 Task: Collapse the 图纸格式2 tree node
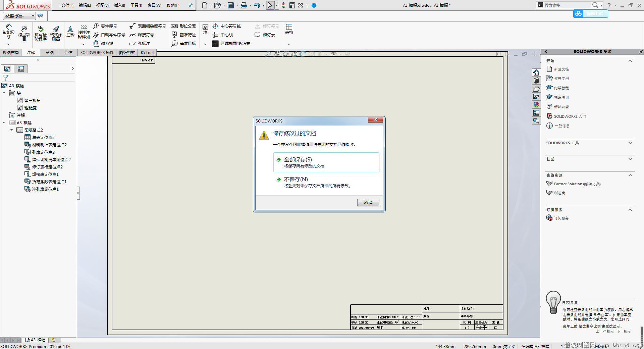(11, 130)
